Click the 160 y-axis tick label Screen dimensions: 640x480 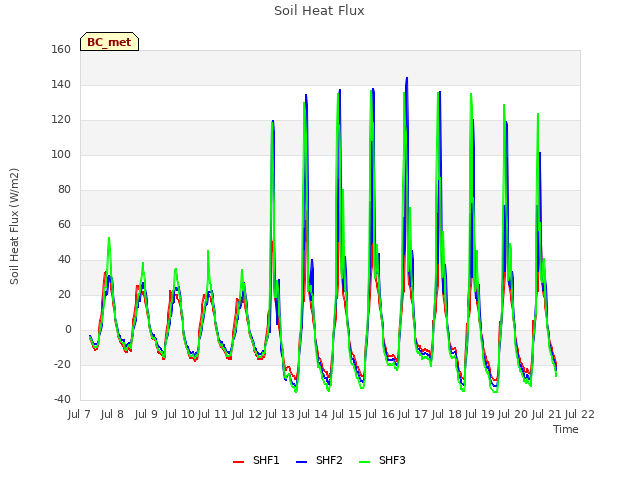[61, 49]
